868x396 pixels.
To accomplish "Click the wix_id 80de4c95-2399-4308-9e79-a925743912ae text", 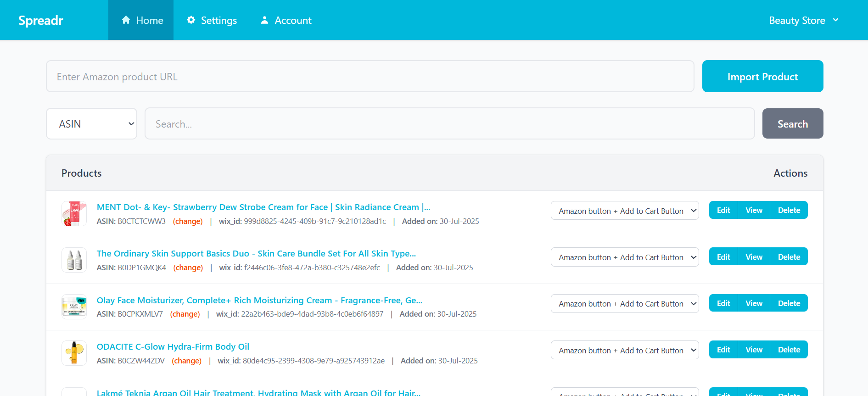I will coord(301,361).
